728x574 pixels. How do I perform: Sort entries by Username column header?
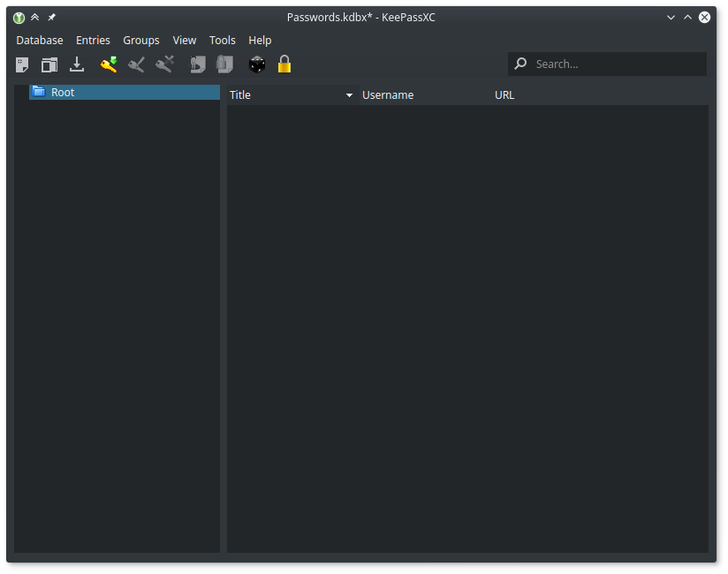click(x=388, y=95)
